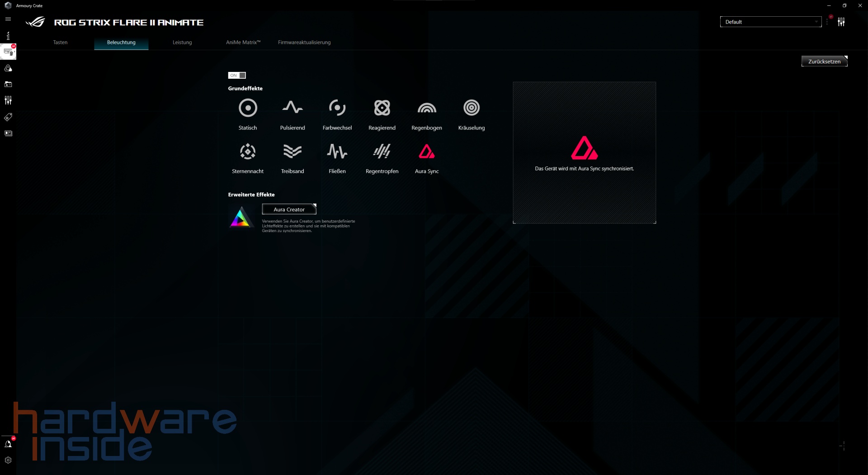Click the Zurücksetzen button
Viewport: 868px width, 475px height.
click(x=824, y=62)
